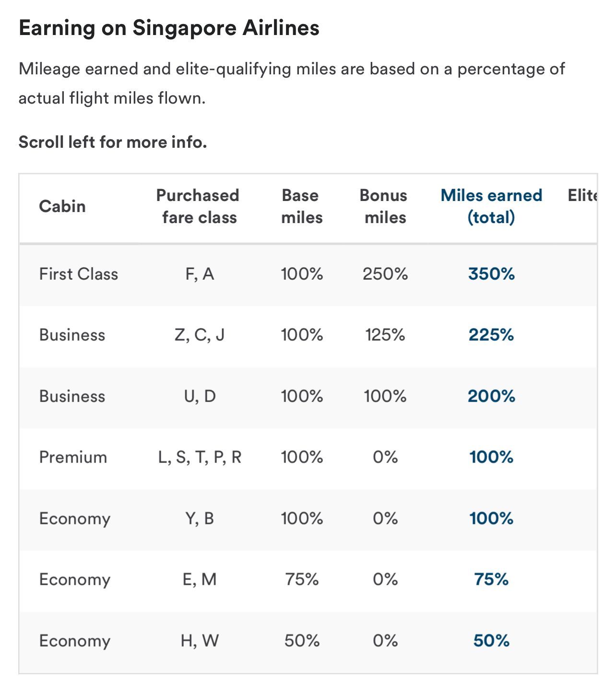
Task: Click the 75% miles earned total
Action: tap(491, 580)
